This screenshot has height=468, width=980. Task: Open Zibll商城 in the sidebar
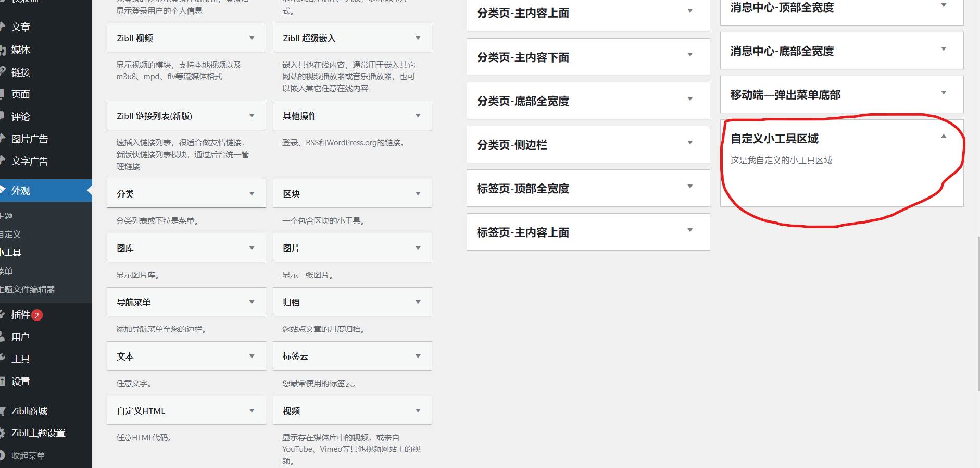coord(29,411)
